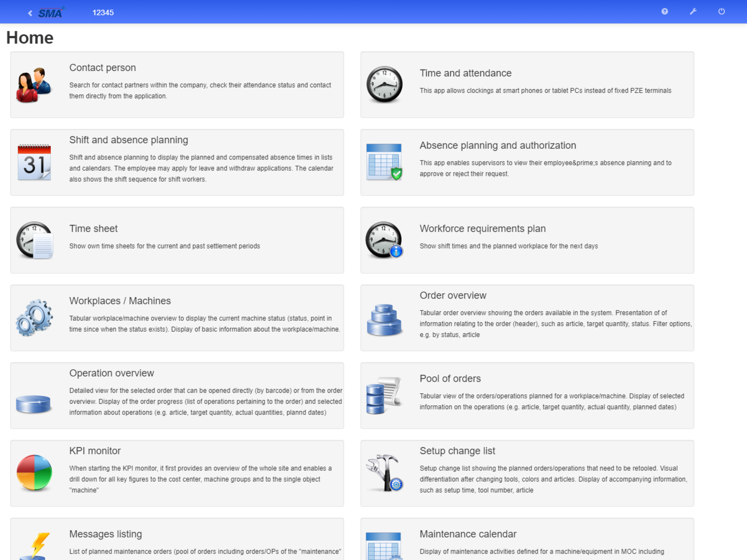This screenshot has height=560, width=747.
Task: Open the Order overview title
Action: (x=453, y=295)
